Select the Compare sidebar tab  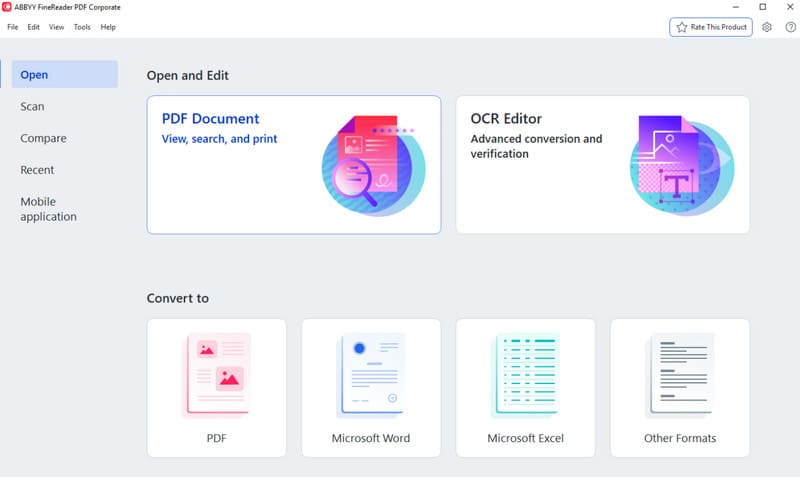[x=44, y=138]
